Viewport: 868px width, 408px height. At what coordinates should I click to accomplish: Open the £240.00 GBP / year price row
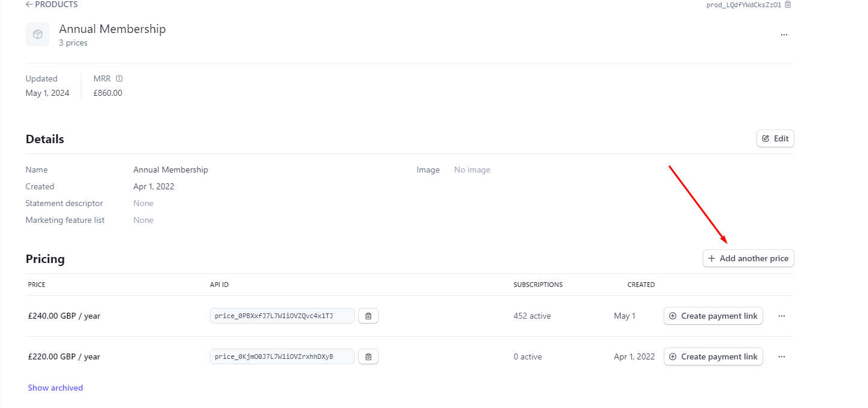(64, 316)
